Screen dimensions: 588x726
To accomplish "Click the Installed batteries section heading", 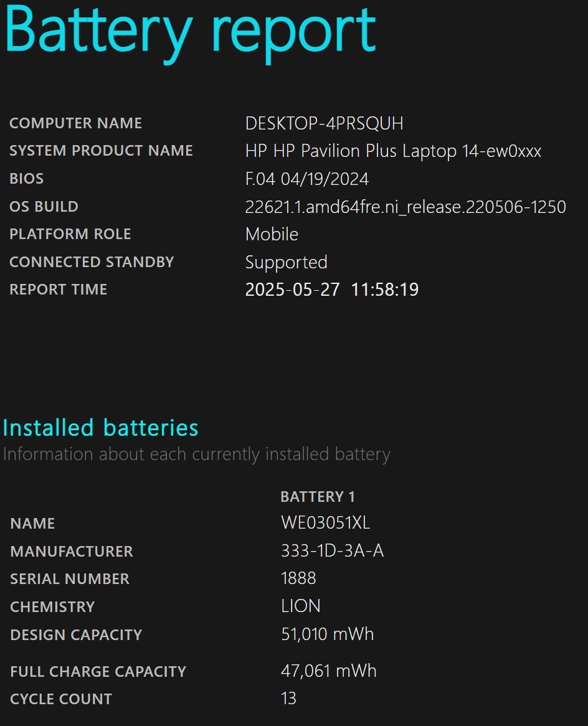I will coord(100,427).
